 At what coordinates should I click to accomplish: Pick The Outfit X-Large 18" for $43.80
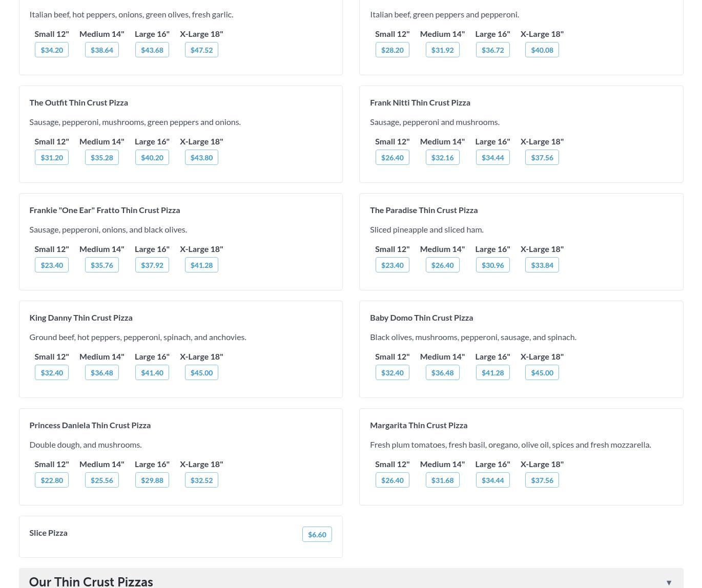[x=201, y=157]
